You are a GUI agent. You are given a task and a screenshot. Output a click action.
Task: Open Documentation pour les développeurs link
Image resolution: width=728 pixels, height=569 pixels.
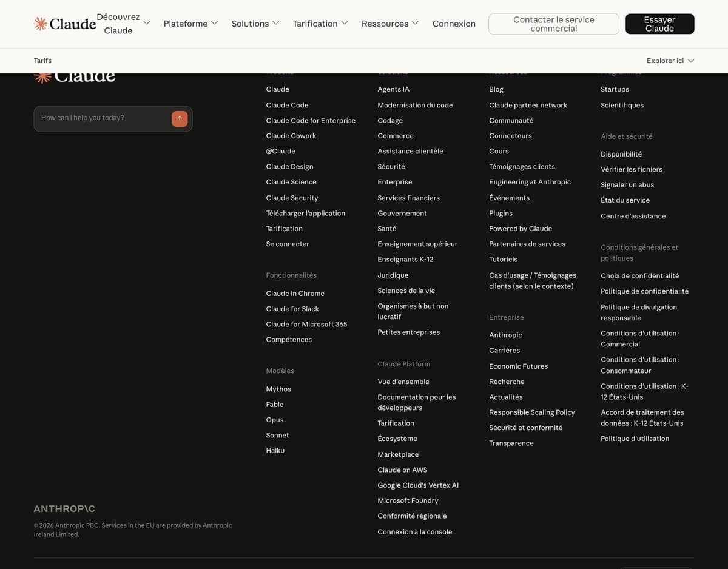(x=416, y=402)
